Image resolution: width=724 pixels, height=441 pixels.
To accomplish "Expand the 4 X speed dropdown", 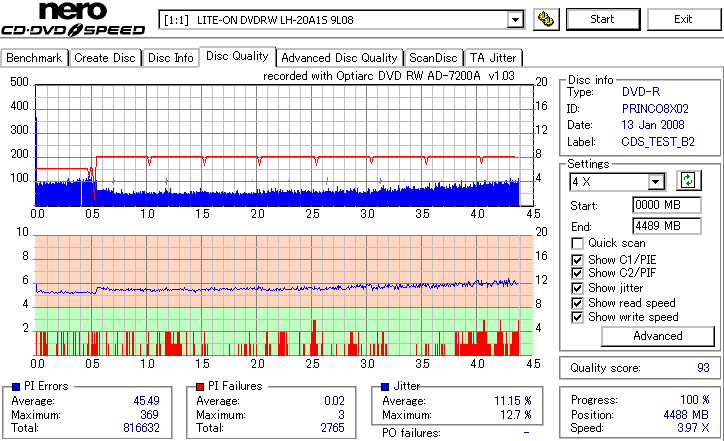I will (x=655, y=182).
